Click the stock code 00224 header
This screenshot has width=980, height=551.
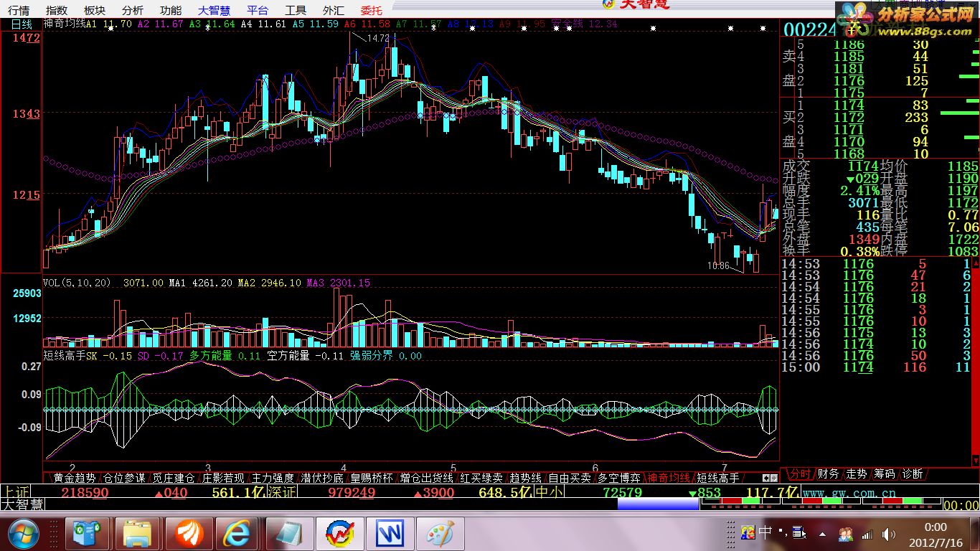pos(810,29)
